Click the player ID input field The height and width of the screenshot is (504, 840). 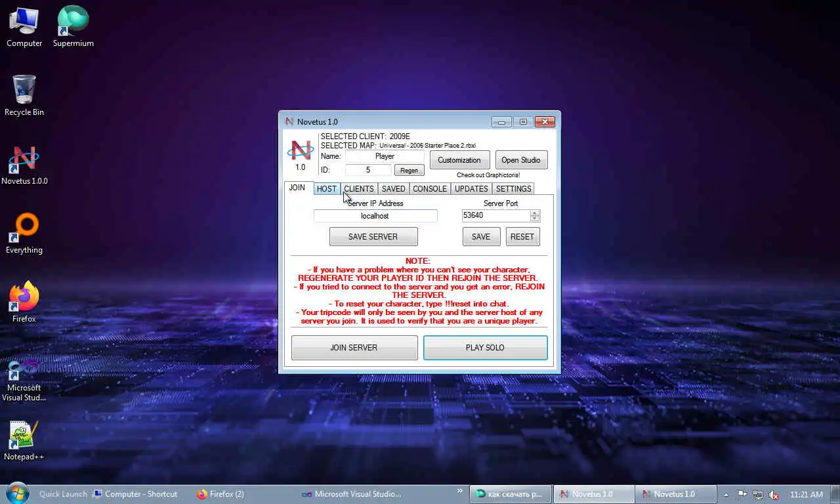click(x=368, y=170)
